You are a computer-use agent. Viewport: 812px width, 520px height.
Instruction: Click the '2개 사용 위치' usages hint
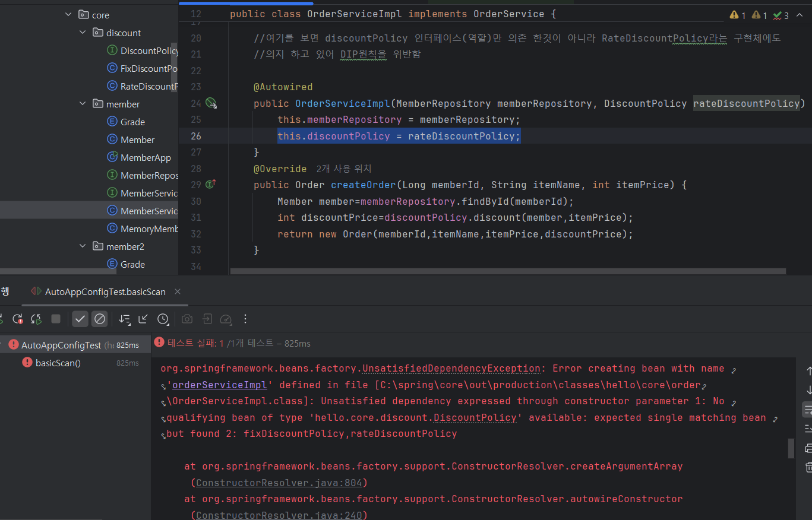point(344,169)
